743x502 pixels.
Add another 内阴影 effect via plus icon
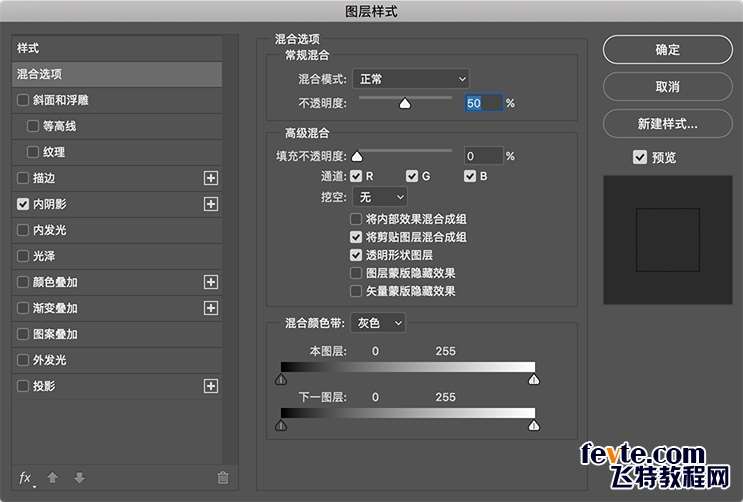(211, 204)
